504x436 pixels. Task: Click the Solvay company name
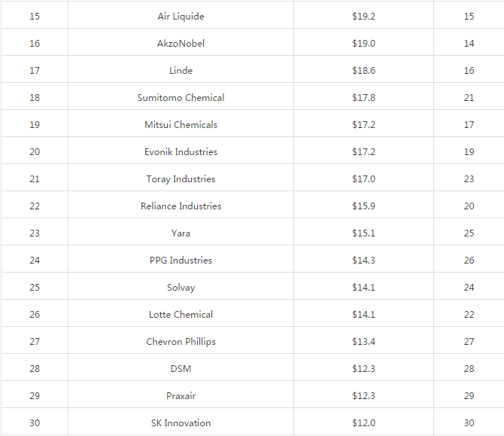coord(181,288)
